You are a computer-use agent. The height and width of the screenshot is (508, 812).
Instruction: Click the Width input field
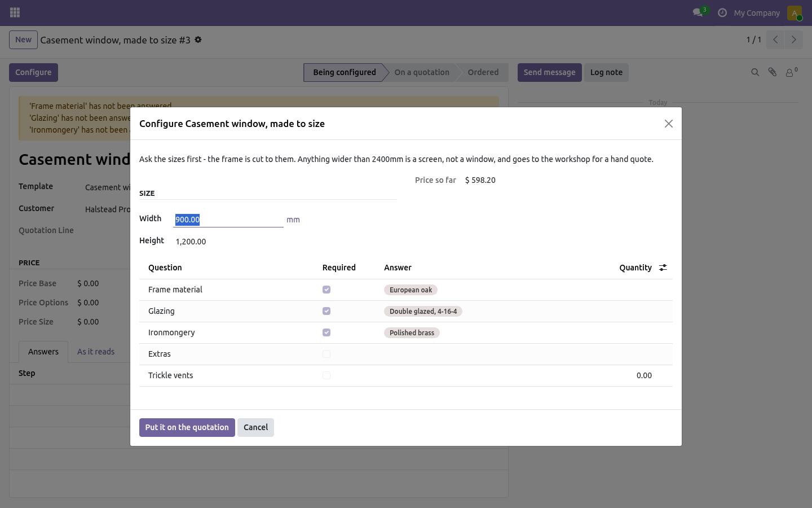pyautogui.click(x=228, y=220)
